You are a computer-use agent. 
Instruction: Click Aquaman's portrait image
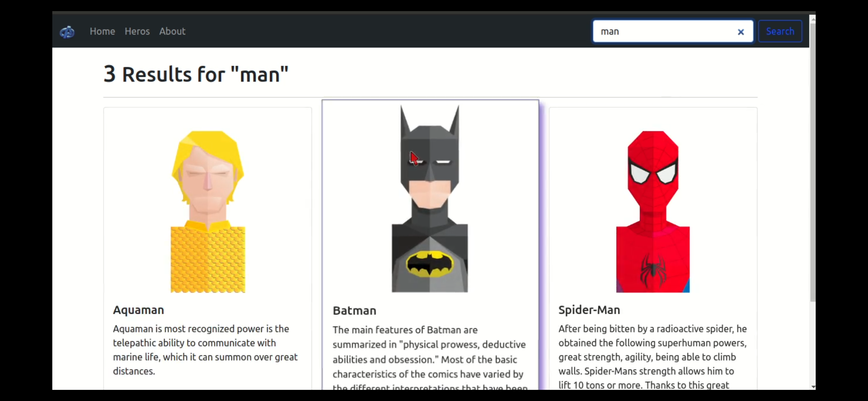pos(207,211)
